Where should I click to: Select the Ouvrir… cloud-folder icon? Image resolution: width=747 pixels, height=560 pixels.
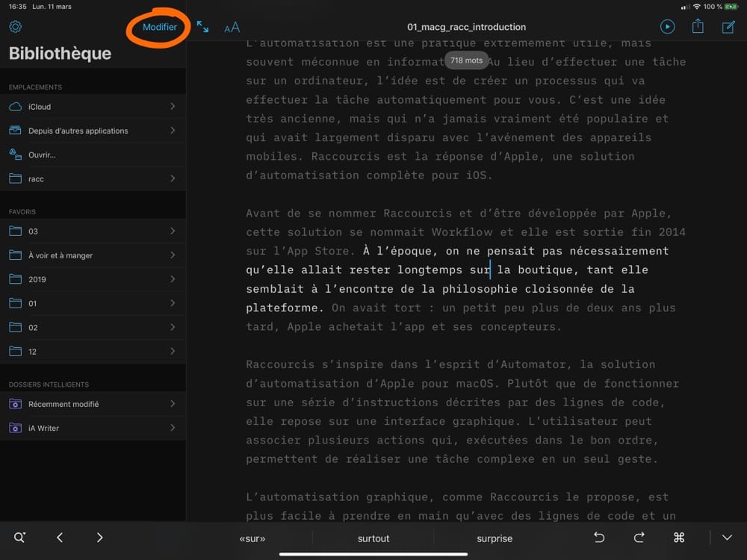point(15,155)
